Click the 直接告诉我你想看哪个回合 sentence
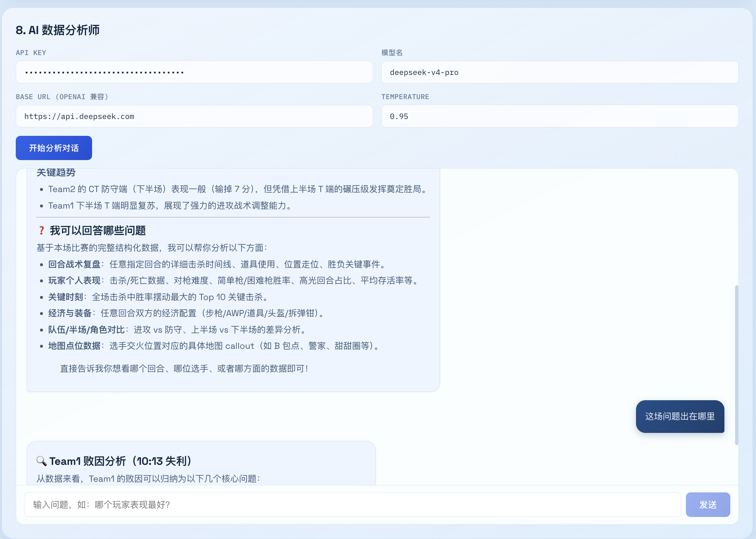756x539 pixels. tap(184, 369)
